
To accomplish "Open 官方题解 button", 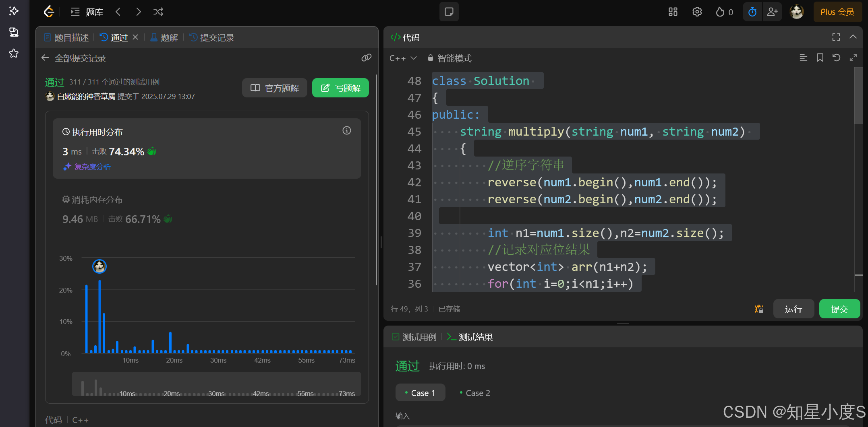I will pyautogui.click(x=275, y=88).
